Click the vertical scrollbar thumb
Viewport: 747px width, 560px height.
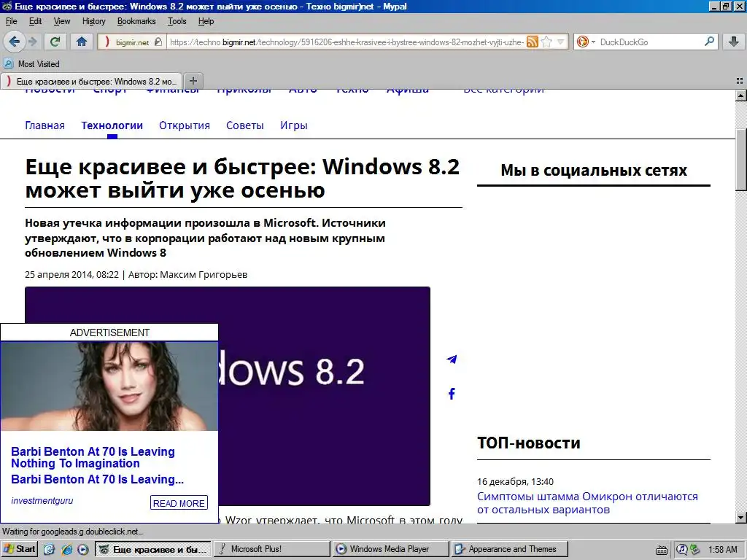point(741,160)
